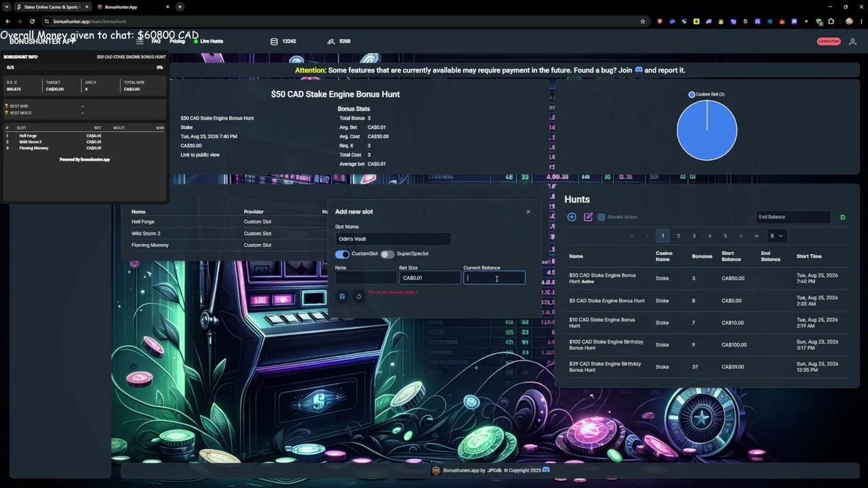Advance to the next hunts page
868x488 pixels.
coord(741,236)
